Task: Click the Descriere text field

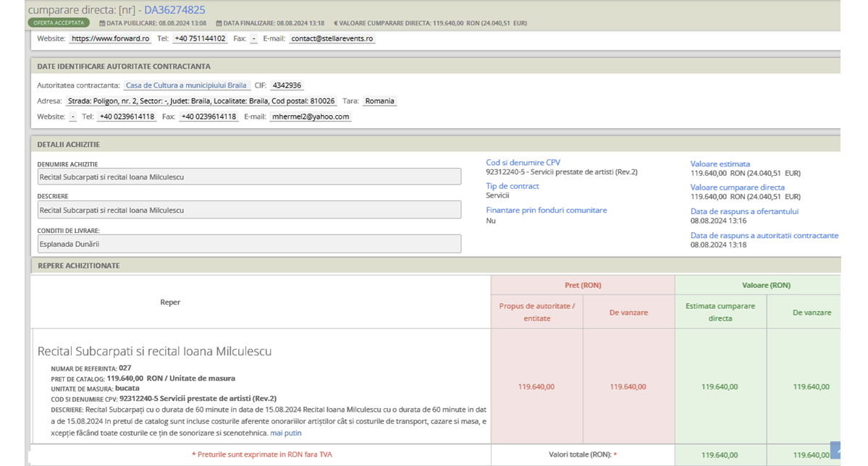Action: pyautogui.click(x=249, y=210)
